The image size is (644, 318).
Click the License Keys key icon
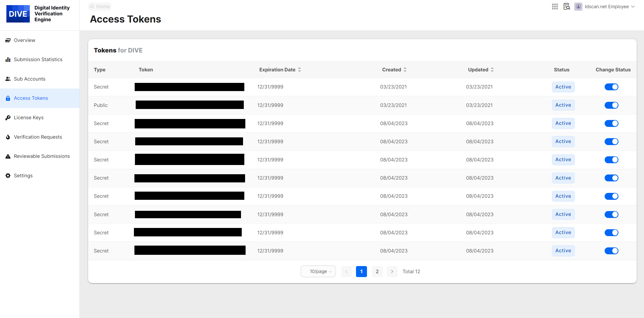tap(8, 118)
